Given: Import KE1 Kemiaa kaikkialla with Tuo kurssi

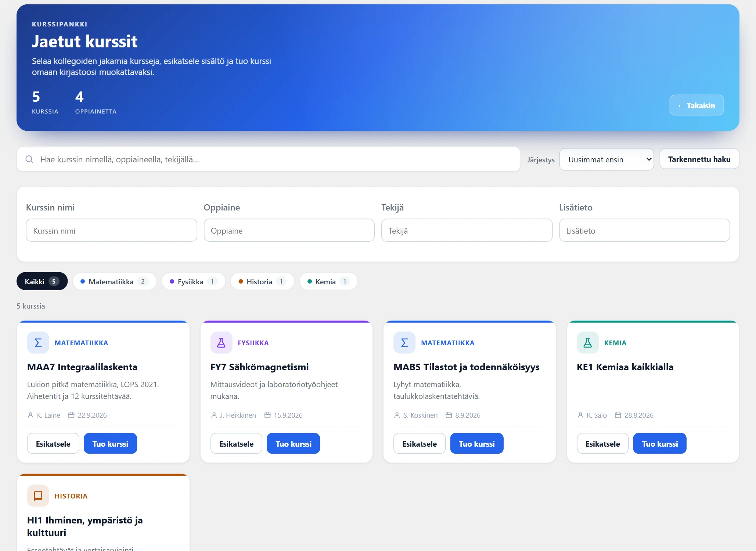Looking at the screenshot, I should coord(660,443).
